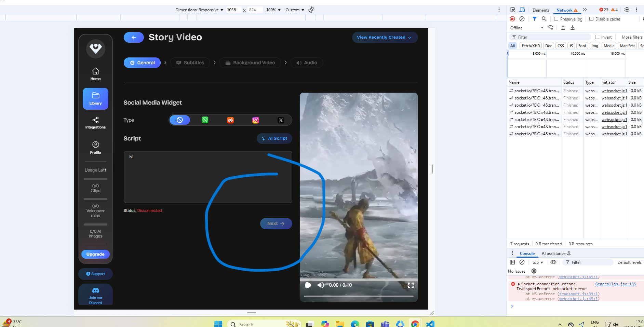Image resolution: width=644 pixels, height=327 pixels.
Task: Choose the Instagram widget type icon
Action: [x=256, y=120]
